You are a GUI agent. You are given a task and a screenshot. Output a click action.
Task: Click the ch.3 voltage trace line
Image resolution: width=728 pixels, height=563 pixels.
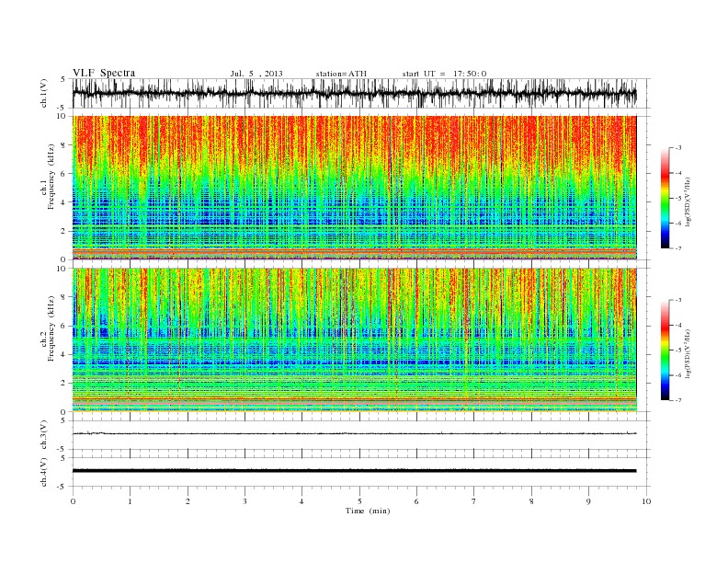click(x=354, y=433)
